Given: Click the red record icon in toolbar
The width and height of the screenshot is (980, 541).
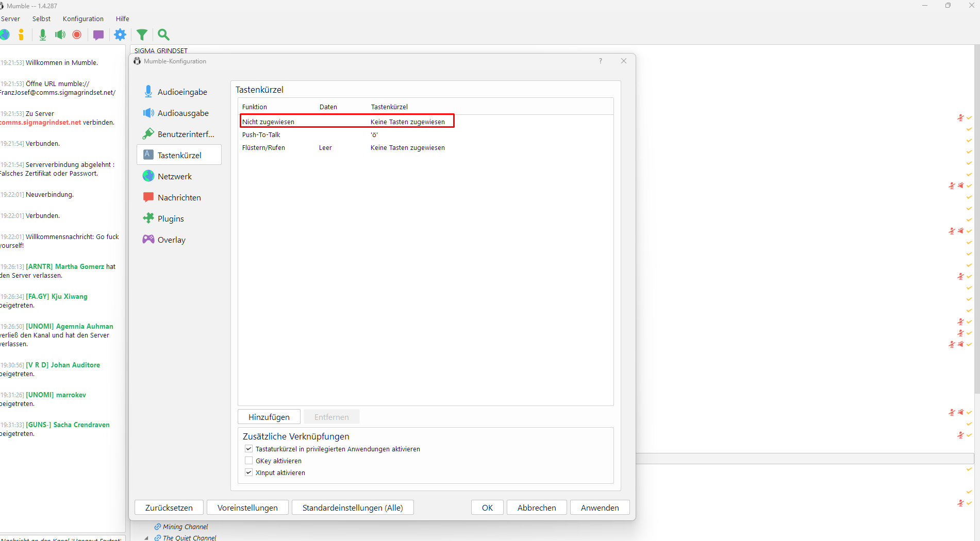Looking at the screenshot, I should pyautogui.click(x=77, y=35).
